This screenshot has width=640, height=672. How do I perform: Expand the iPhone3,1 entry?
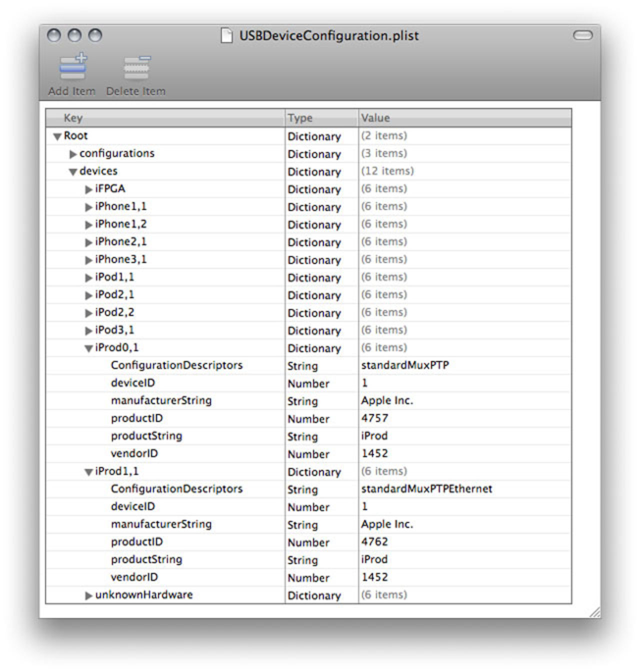coord(88,260)
